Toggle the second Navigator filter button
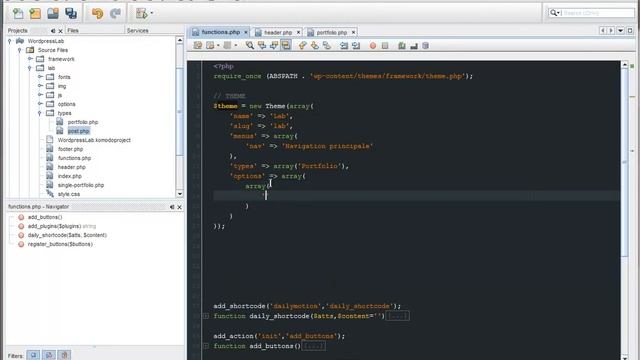Image resolution: width=640 pixels, height=360 pixels. [49, 355]
